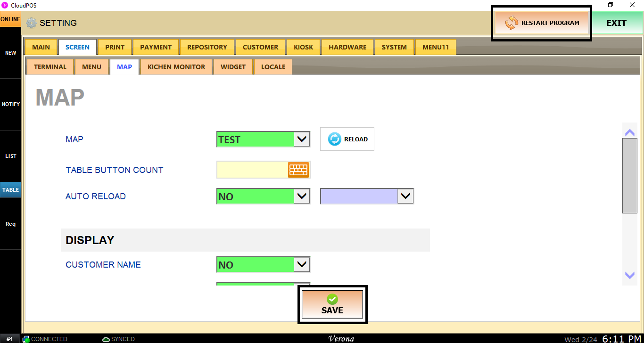Switch to the PAYMENT tab
The image size is (644, 343).
pos(156,47)
